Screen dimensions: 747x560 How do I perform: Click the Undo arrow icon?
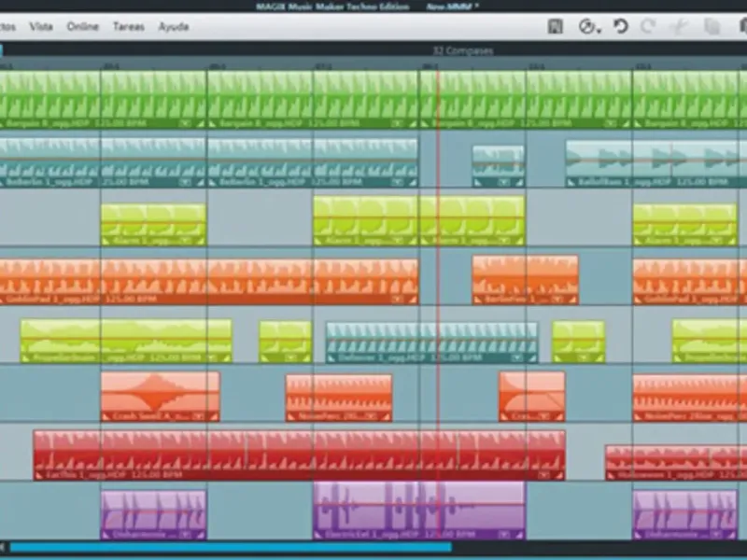tap(621, 27)
